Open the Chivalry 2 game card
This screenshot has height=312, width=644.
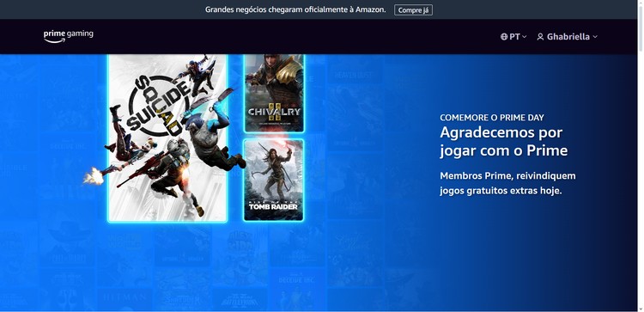tap(274, 94)
